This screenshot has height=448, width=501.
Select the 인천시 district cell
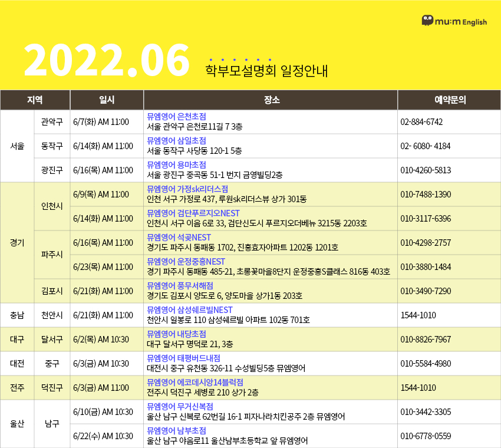point(52,206)
